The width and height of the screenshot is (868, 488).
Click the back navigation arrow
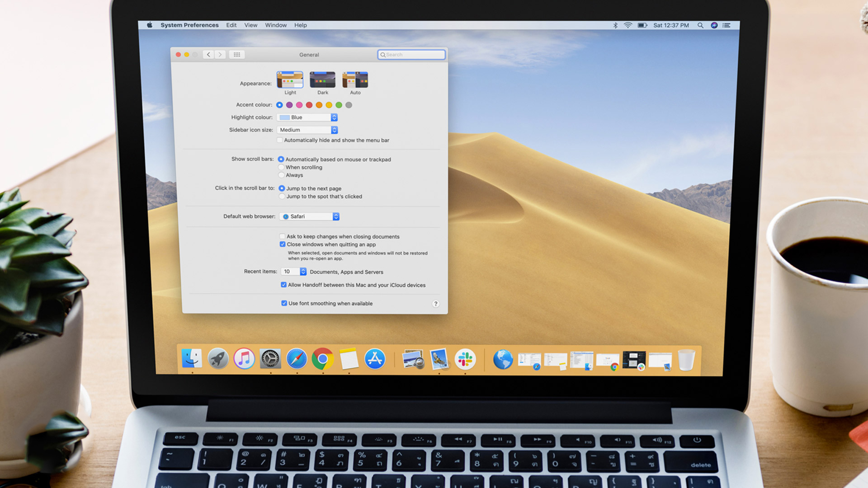pos(208,55)
